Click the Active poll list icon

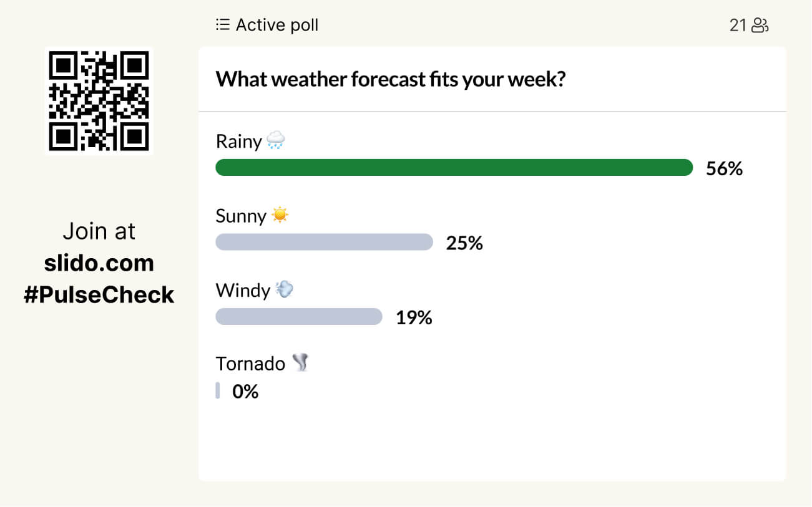point(222,25)
